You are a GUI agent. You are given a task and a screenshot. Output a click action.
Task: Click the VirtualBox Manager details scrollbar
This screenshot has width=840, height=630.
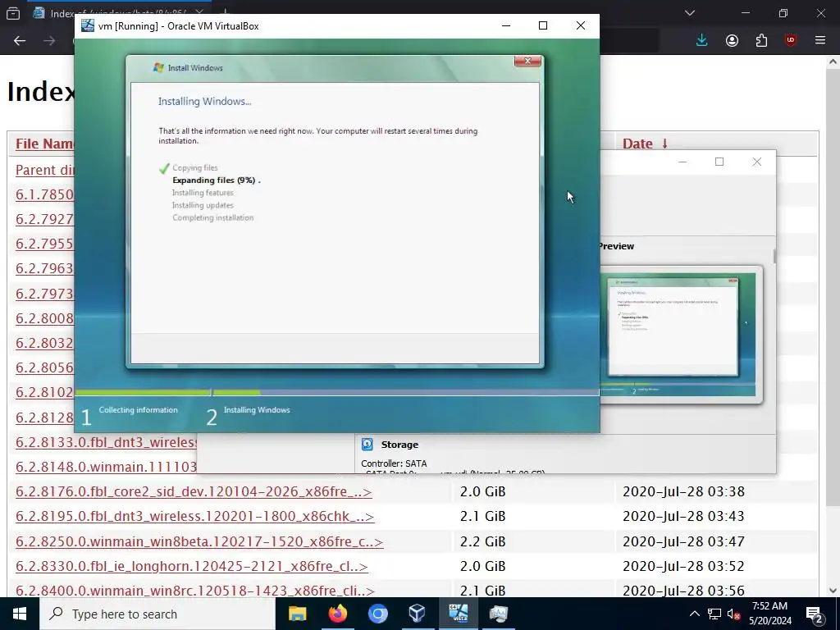[774, 256]
